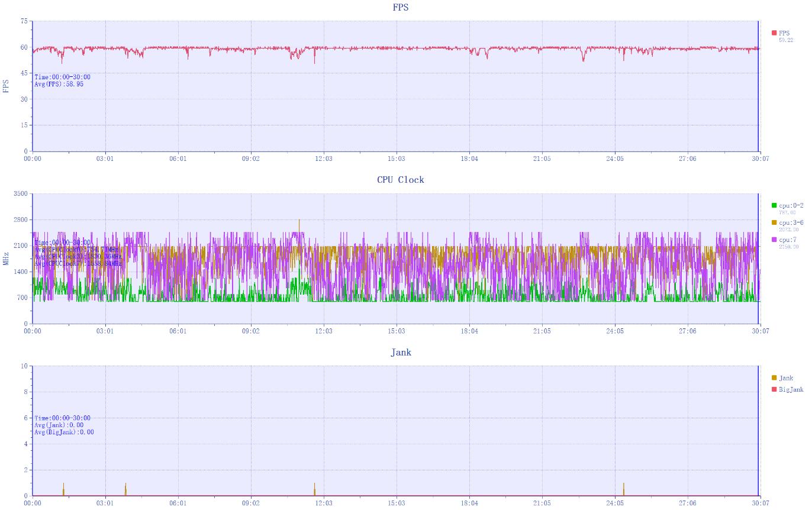Click the 3500 tick on the CPU Clock axis

[21, 193]
